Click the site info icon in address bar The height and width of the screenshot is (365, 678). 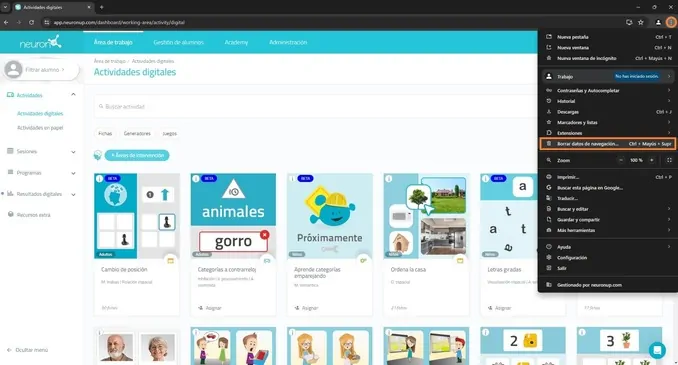pyautogui.click(x=47, y=22)
